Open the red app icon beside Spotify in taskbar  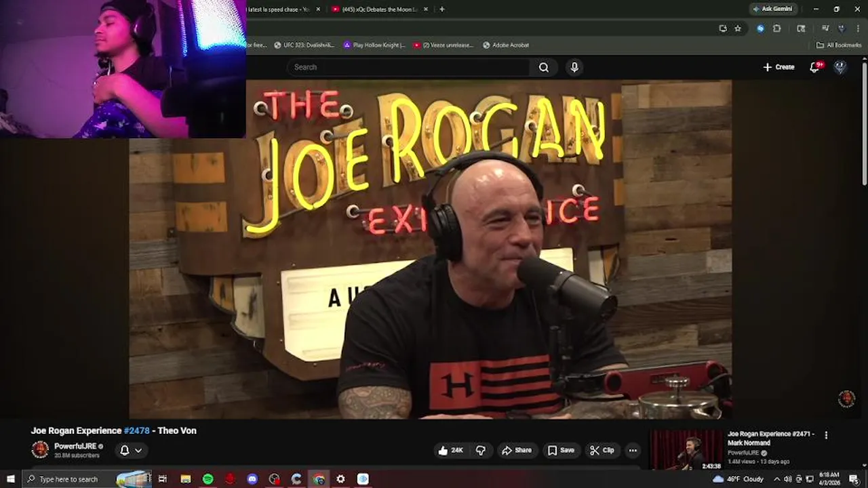click(230, 479)
